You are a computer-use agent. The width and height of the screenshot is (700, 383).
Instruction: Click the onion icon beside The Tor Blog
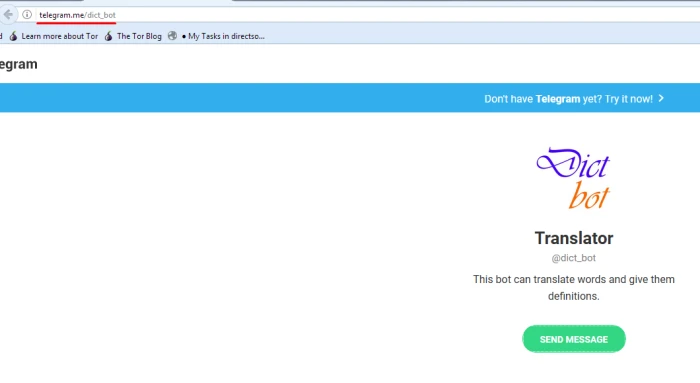tap(108, 36)
